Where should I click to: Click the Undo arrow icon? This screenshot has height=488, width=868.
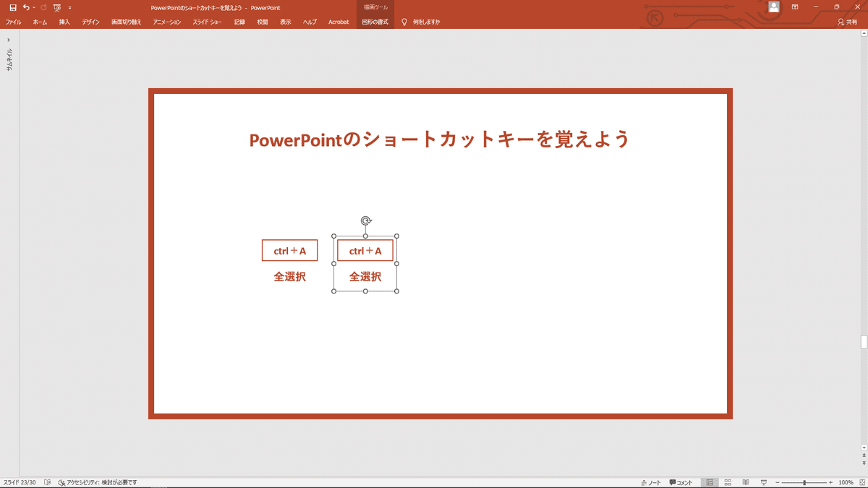click(x=26, y=7)
